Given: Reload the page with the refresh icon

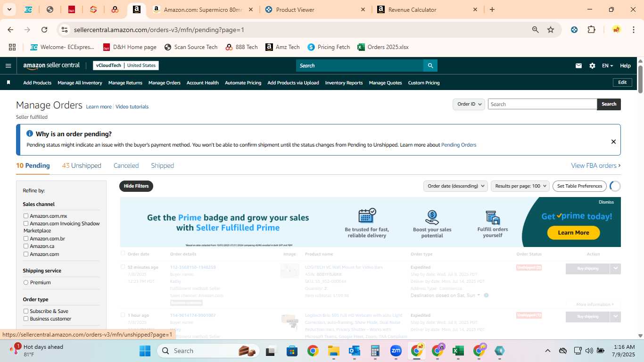Looking at the screenshot, I should click(44, 30).
